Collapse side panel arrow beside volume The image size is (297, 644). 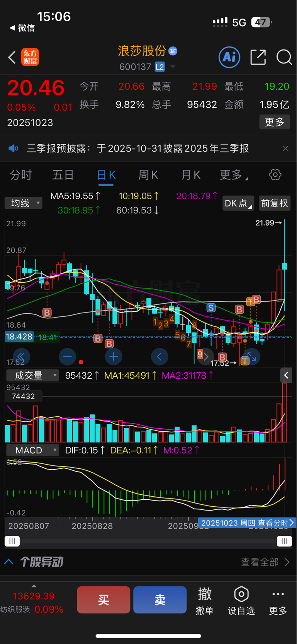[x=286, y=375]
